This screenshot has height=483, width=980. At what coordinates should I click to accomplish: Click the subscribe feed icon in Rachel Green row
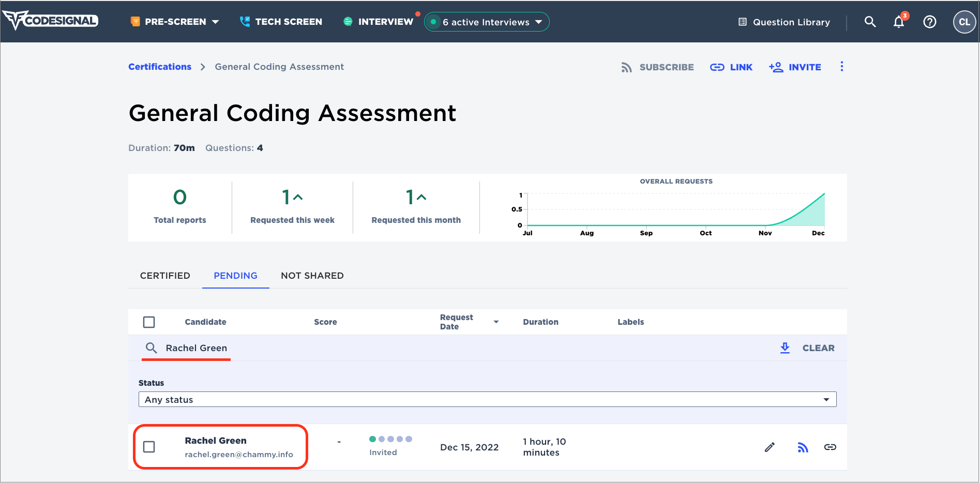point(803,447)
